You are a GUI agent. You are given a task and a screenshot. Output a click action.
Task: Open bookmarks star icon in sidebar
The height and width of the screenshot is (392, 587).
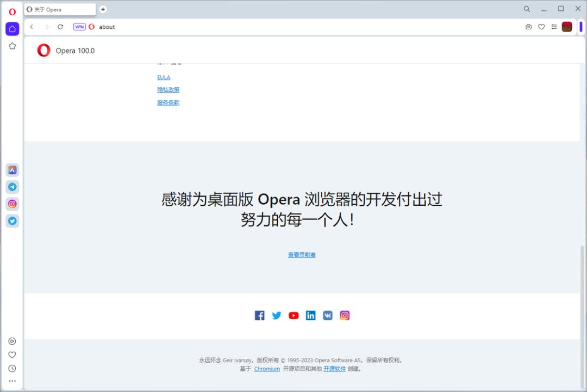pyautogui.click(x=13, y=46)
